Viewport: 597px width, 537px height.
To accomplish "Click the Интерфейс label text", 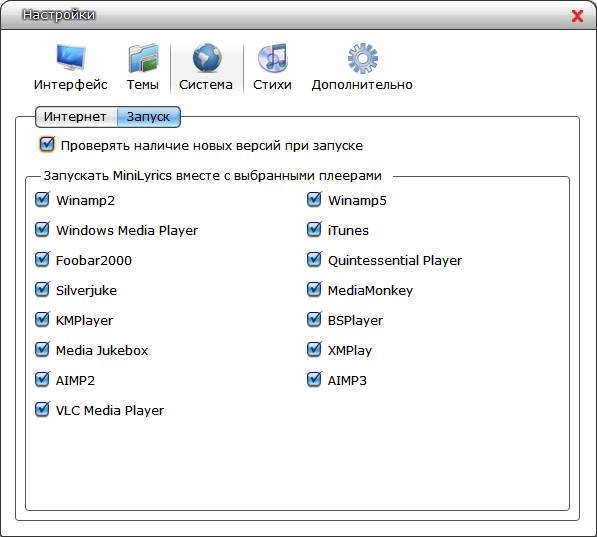I will click(x=70, y=85).
